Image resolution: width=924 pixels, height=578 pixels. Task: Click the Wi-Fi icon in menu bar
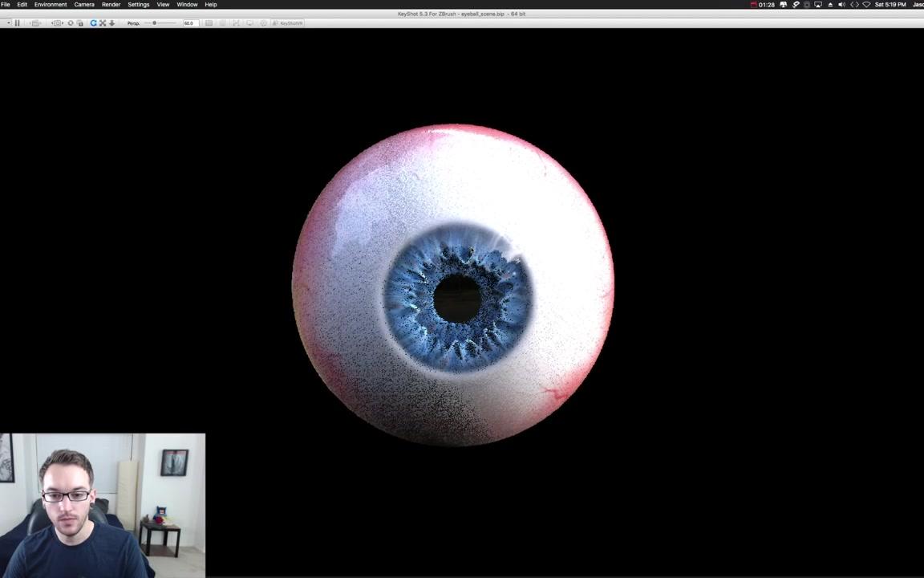866,4
